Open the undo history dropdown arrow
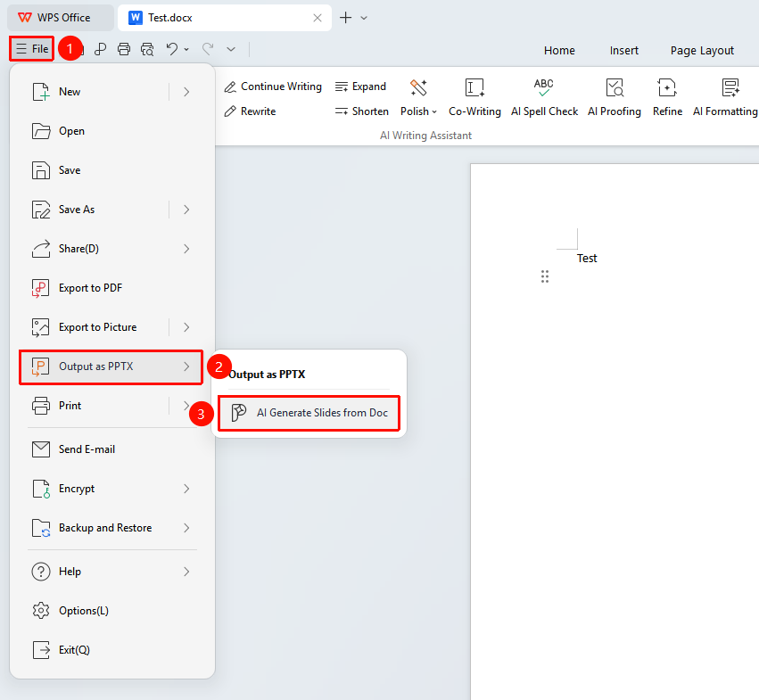 coord(186,49)
